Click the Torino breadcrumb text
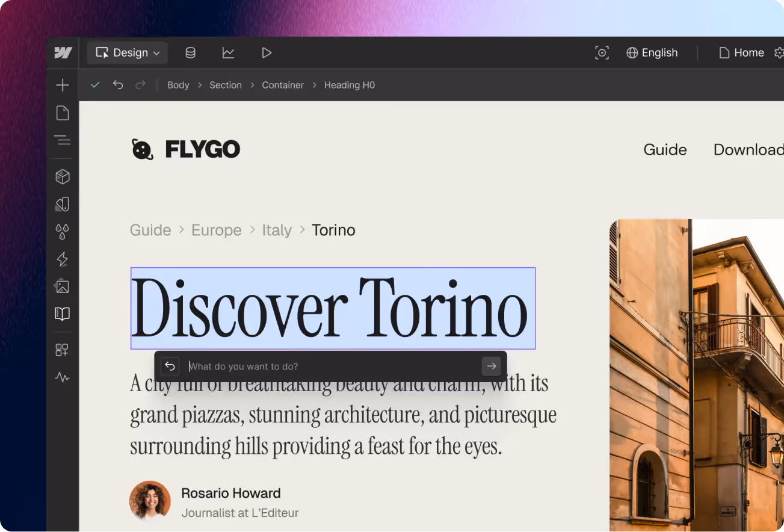Screen dimensions: 784x532 [333, 230]
